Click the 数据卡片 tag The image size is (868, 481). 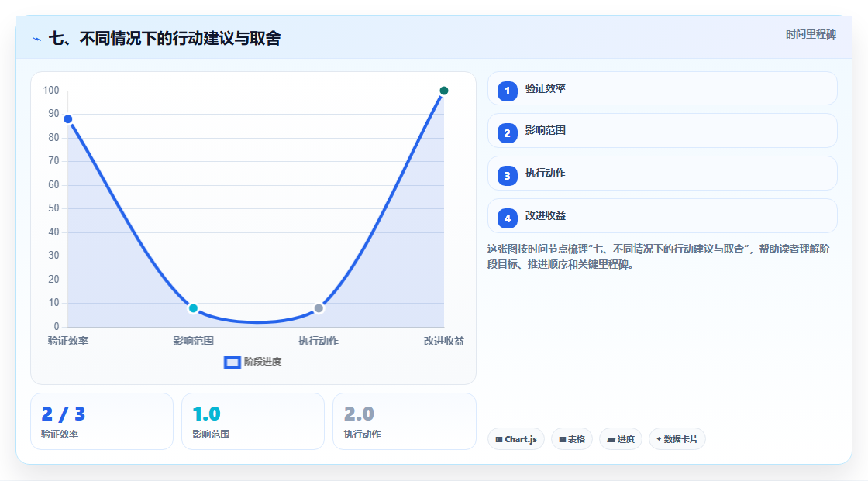tap(677, 439)
